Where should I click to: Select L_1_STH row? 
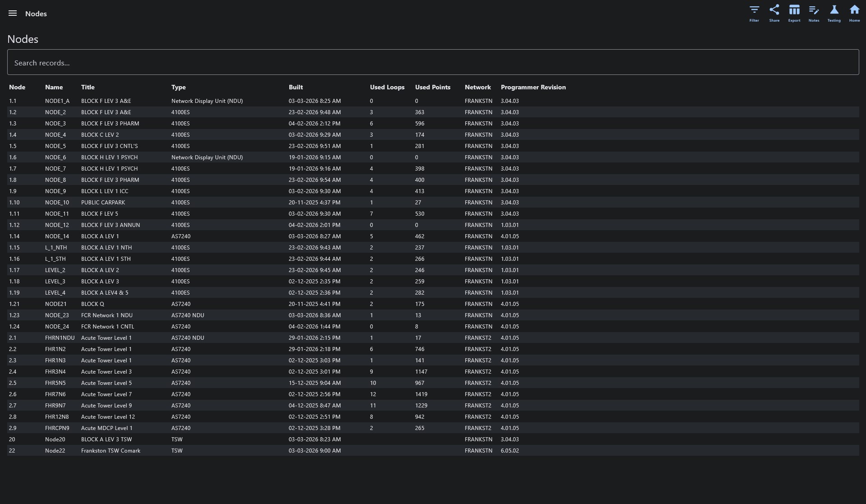(x=433, y=259)
